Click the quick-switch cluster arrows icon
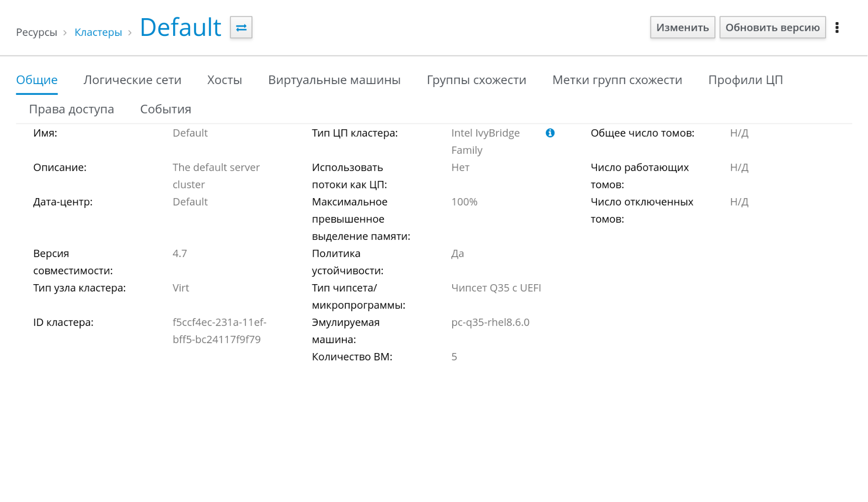This screenshot has width=868, height=502. click(241, 28)
